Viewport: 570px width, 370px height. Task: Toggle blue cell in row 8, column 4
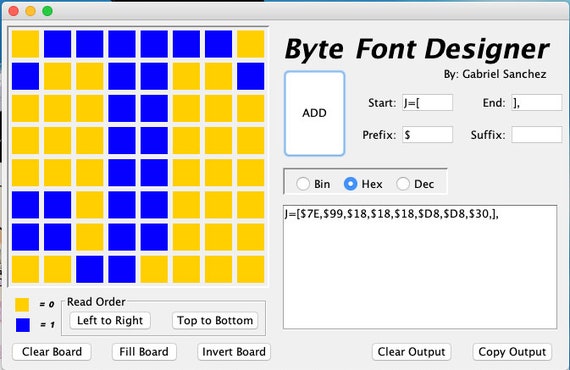pos(122,269)
